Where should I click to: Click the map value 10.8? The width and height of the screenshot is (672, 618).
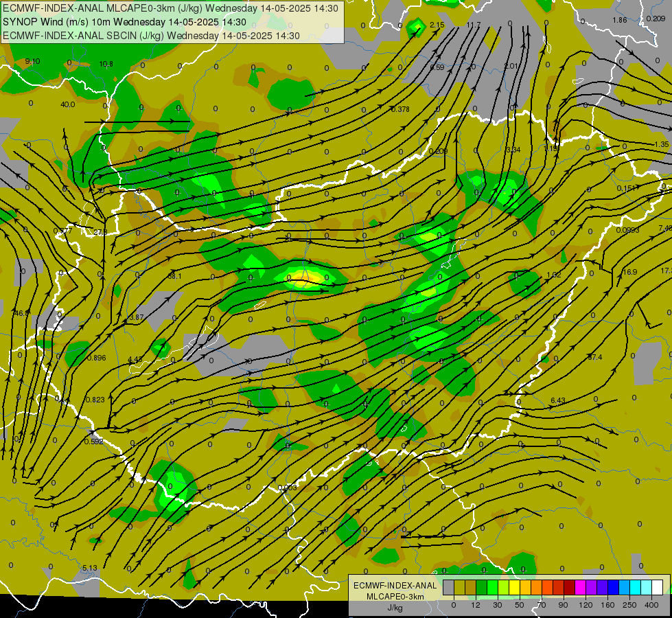click(106, 65)
